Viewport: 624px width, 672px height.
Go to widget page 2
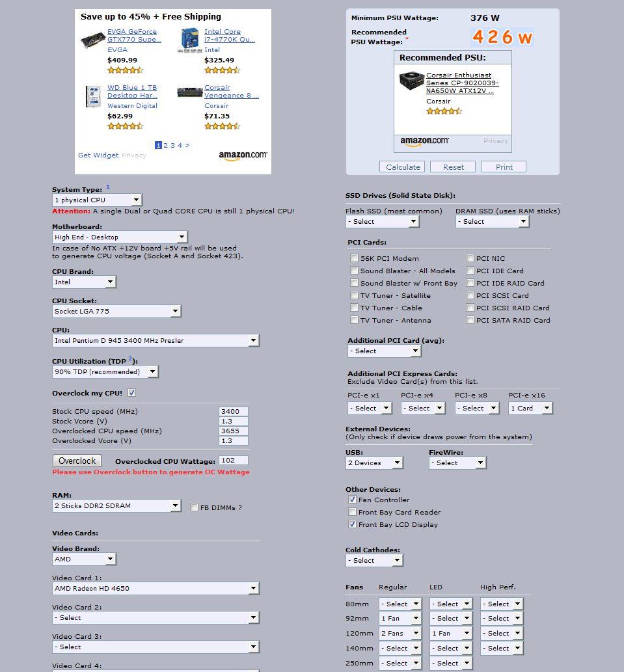coord(165,145)
